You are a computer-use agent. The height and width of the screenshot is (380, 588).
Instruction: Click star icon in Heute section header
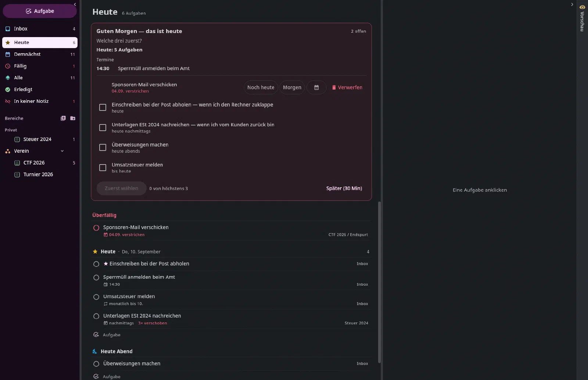pos(95,251)
